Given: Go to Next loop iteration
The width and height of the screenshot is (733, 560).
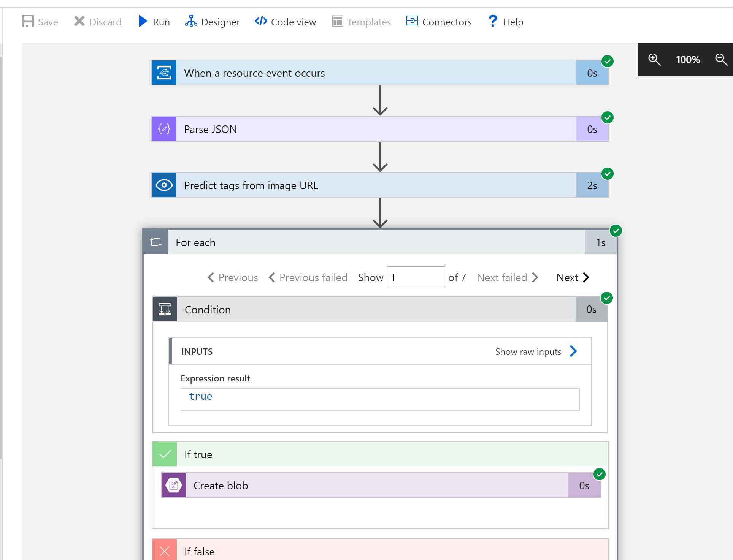Looking at the screenshot, I should coord(573,278).
